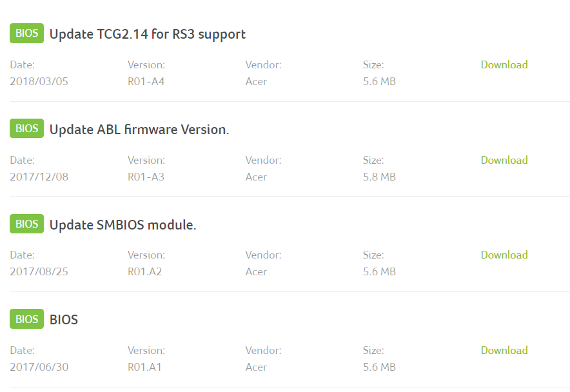
Task: Download the original R01.A1 BIOS
Action: [x=504, y=350]
